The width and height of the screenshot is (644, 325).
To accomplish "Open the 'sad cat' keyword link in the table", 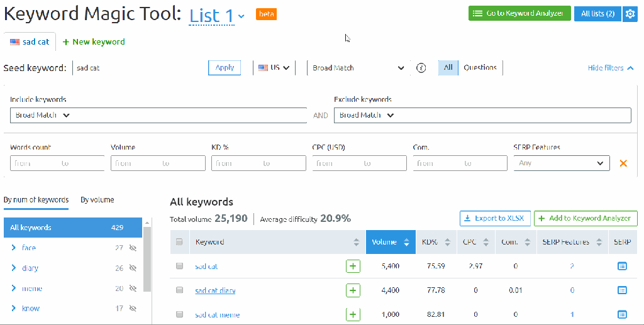I will (206, 267).
